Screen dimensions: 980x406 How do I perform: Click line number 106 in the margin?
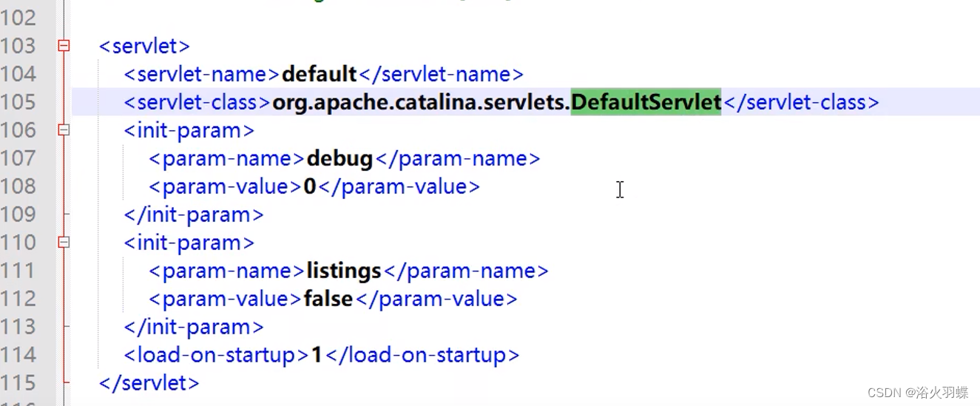18,130
